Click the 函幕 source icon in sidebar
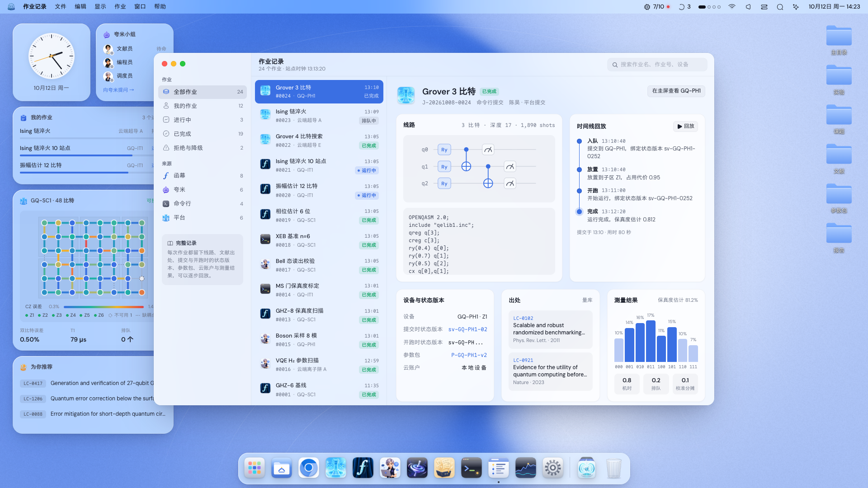This screenshot has height=488, width=868. point(166,176)
